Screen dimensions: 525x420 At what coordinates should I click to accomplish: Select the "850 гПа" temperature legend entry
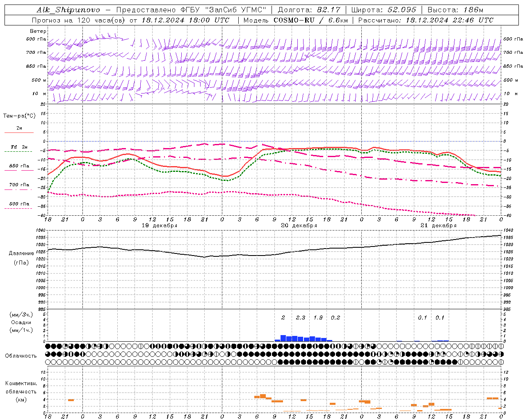(x=19, y=166)
